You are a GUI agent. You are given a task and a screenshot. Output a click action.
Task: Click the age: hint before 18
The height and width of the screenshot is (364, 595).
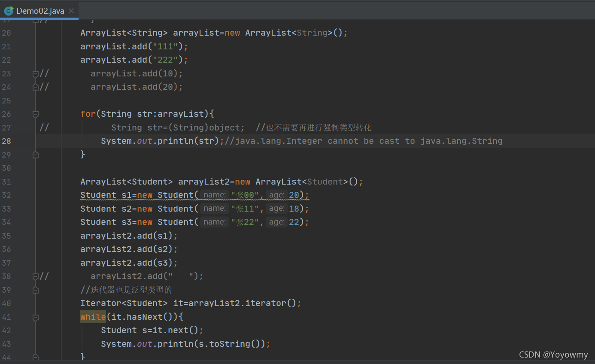(x=276, y=209)
